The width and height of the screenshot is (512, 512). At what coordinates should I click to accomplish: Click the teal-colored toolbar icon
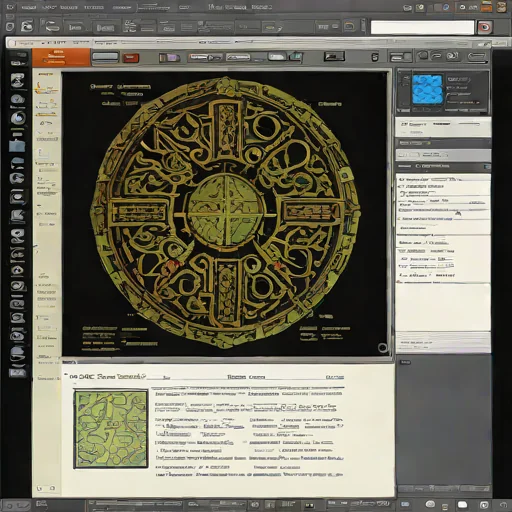(296, 57)
